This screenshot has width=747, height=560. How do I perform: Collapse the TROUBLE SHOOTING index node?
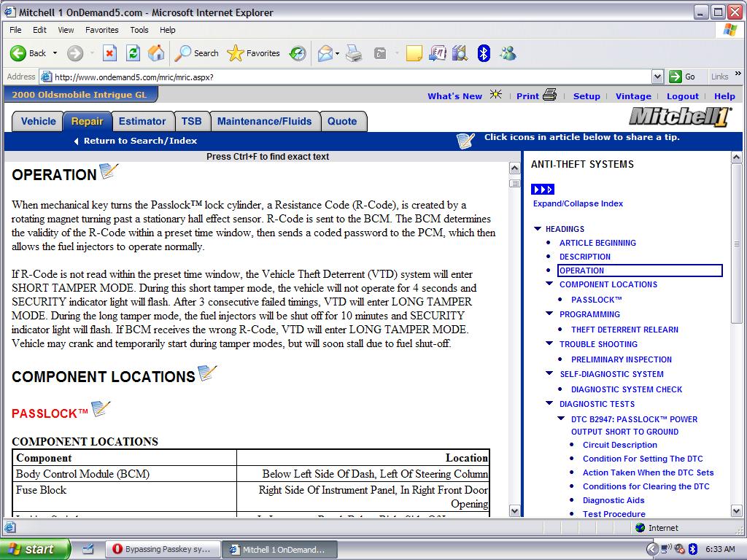[x=549, y=343]
